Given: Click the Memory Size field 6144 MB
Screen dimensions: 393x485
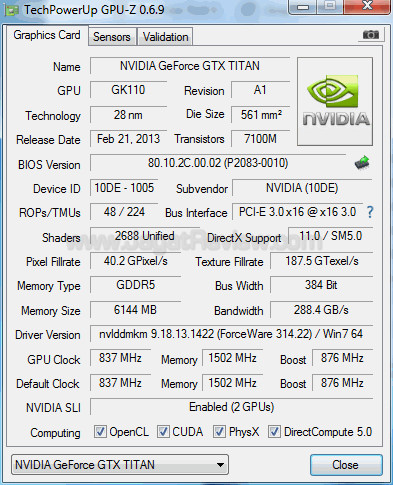Looking at the screenshot, I should [135, 310].
